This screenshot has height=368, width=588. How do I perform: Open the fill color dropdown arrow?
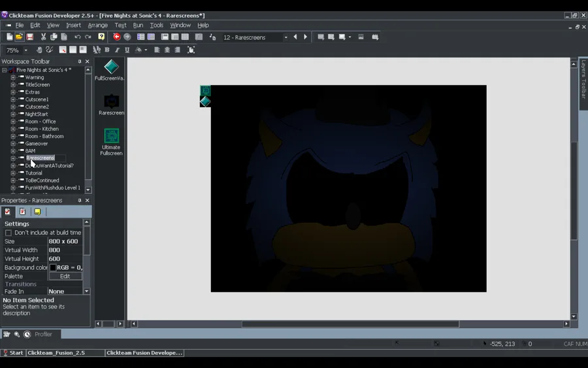146,50
